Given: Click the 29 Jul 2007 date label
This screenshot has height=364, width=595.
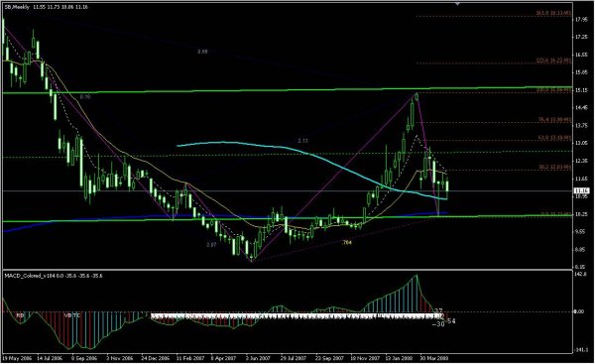Looking at the screenshot, I should (x=294, y=358).
